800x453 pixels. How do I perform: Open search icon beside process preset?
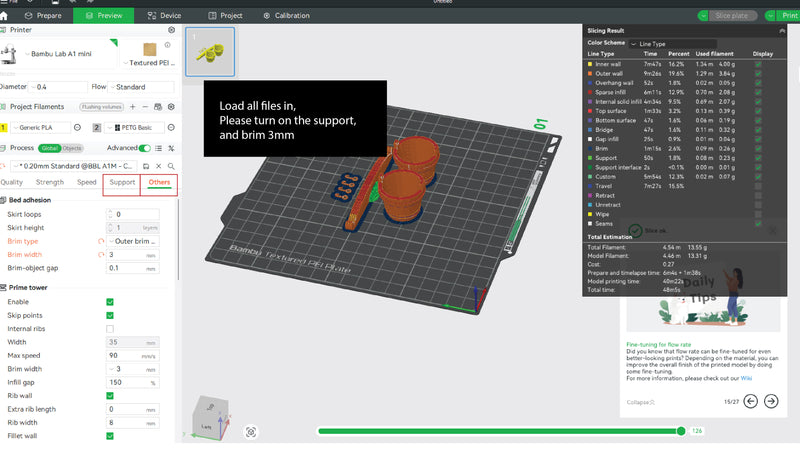(171, 166)
